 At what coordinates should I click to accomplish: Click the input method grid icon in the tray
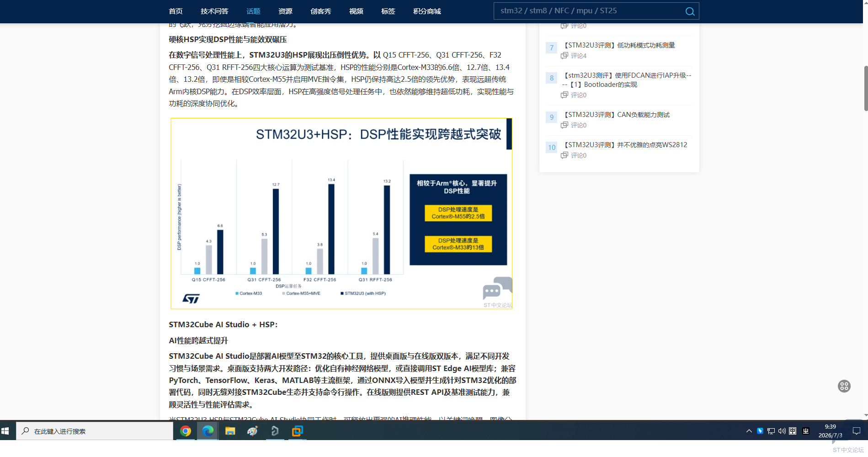point(793,431)
